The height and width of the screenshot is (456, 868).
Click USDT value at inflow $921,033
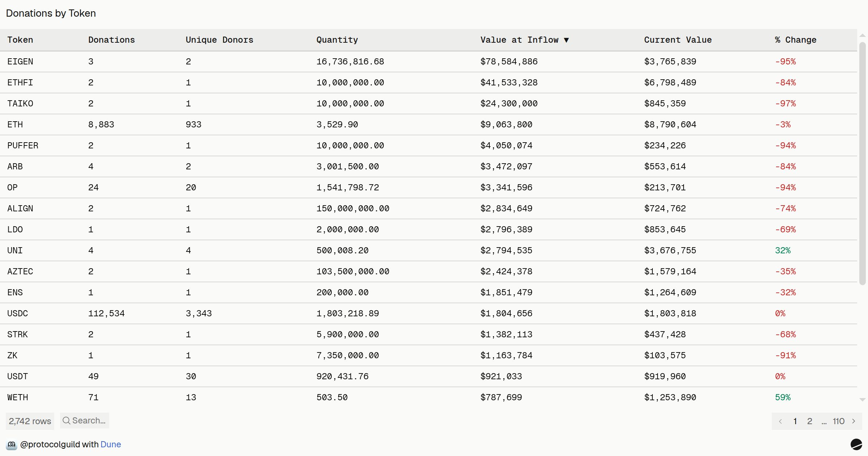[x=501, y=376]
